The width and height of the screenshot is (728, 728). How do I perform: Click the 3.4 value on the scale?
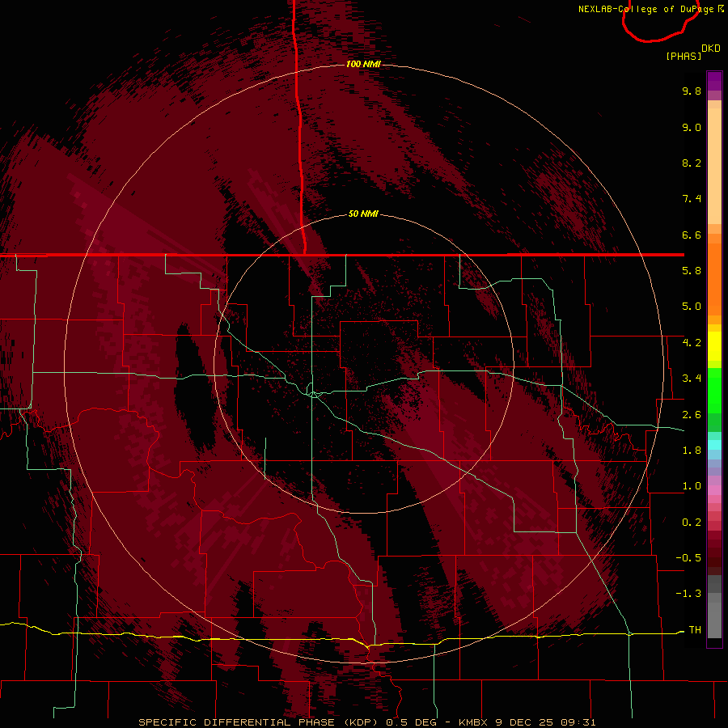coord(692,379)
